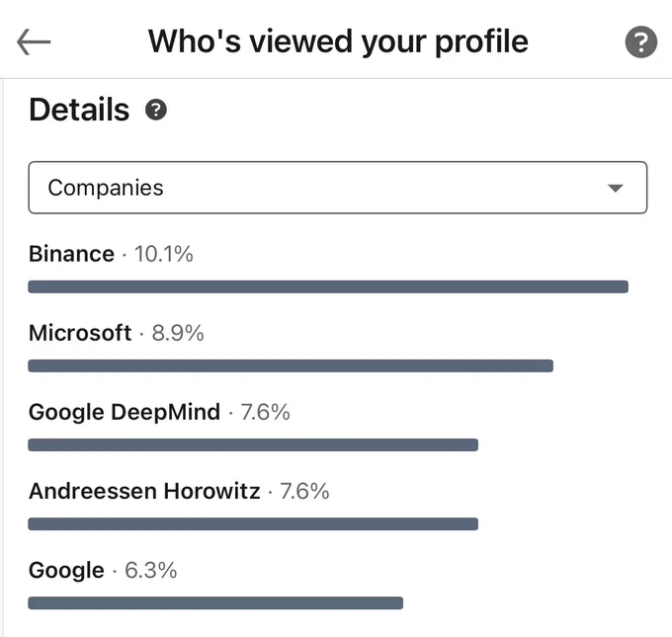This screenshot has width=672, height=637.
Task: Click the Andreessen Horowitz percentage bar
Action: (x=253, y=523)
